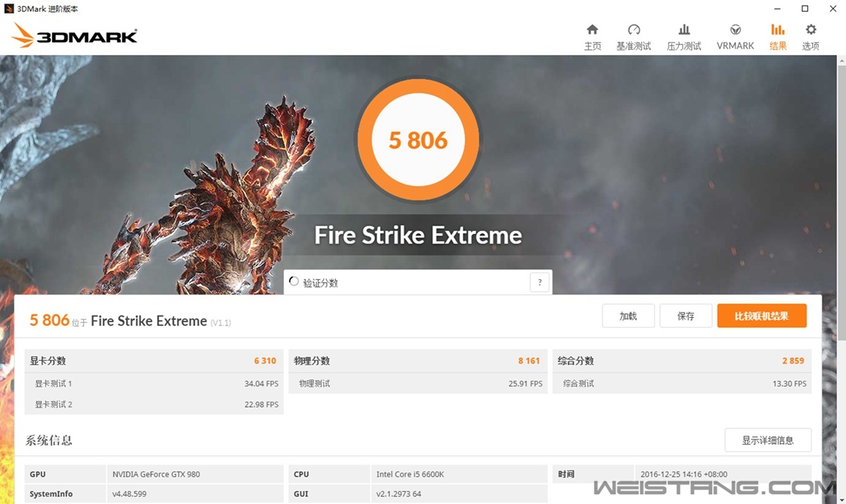The width and height of the screenshot is (846, 504).
Task: Click the 保存 (Save) button
Action: tap(686, 316)
